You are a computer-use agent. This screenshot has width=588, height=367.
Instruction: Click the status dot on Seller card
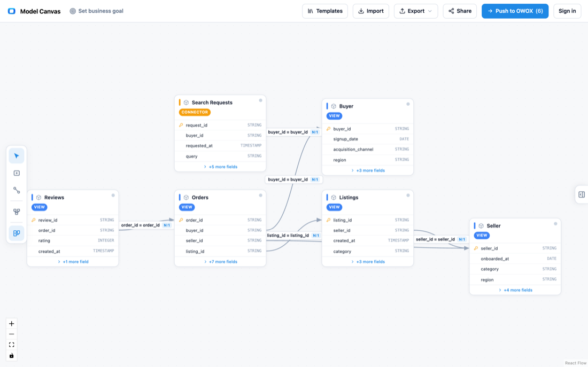tap(555, 224)
